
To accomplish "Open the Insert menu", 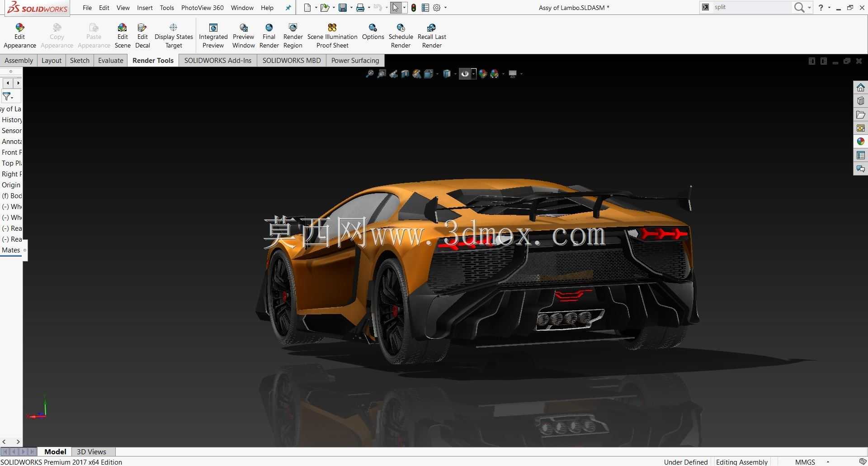I will [145, 8].
